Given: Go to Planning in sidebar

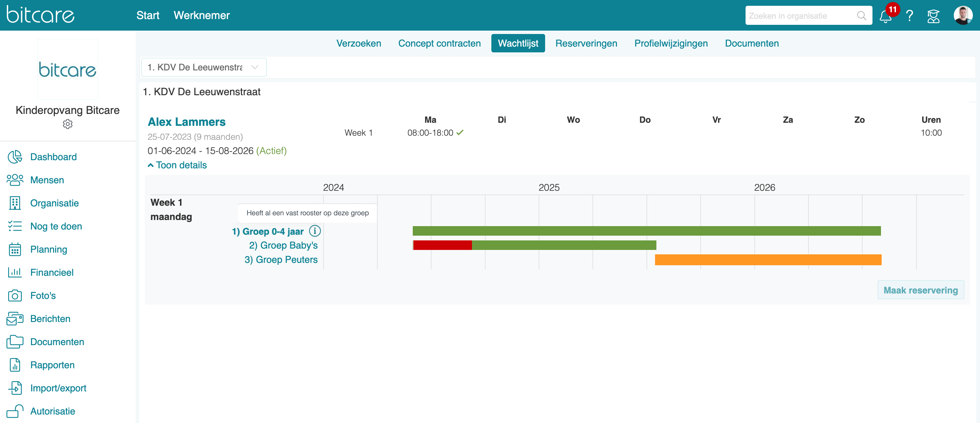Looking at the screenshot, I should (x=48, y=249).
